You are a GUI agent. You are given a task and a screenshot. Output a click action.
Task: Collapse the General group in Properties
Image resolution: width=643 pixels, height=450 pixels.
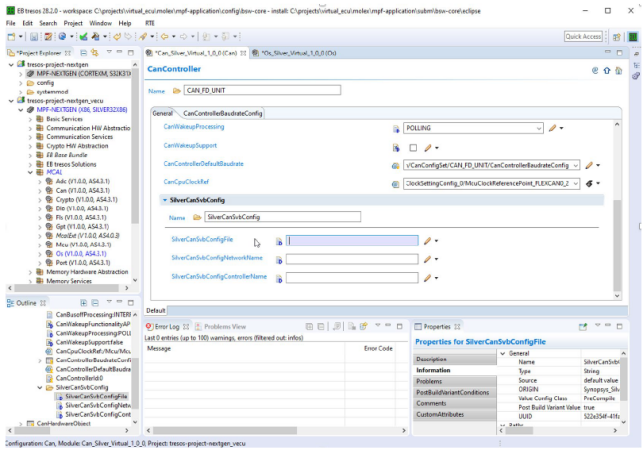pyautogui.click(x=503, y=354)
